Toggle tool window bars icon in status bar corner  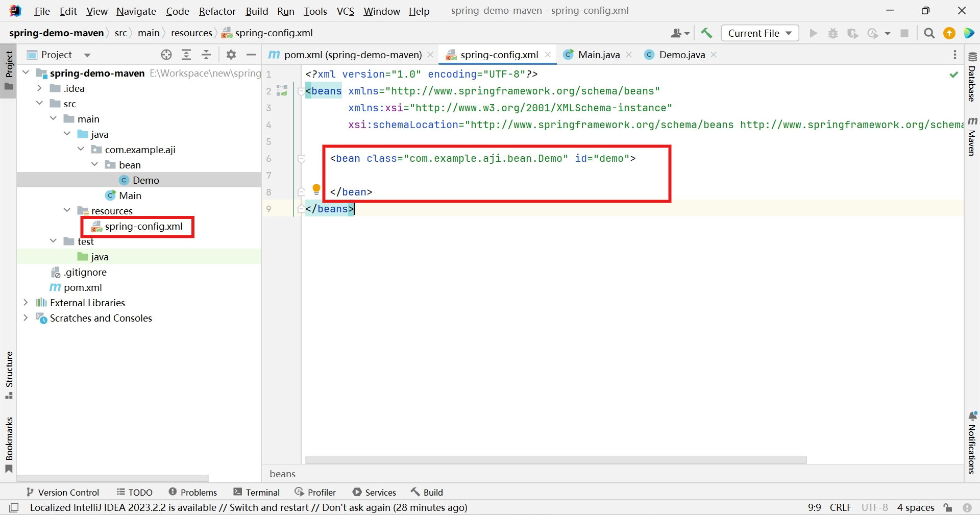[14, 507]
